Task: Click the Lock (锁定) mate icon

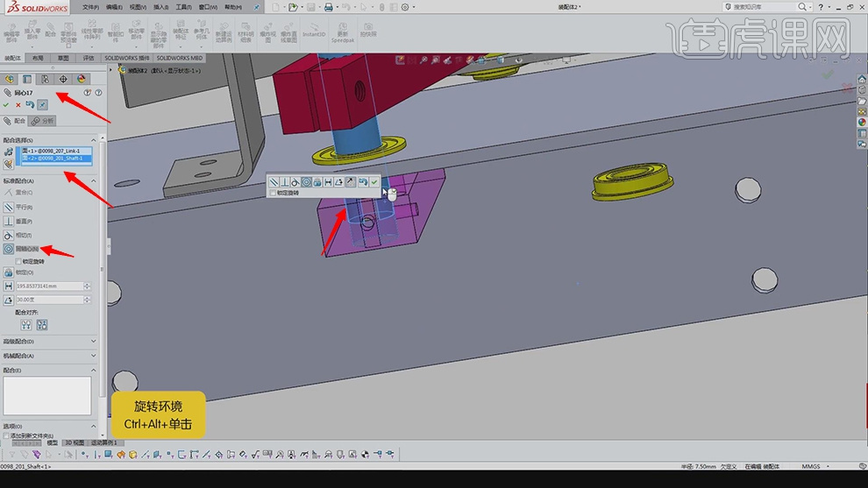Action: tap(9, 272)
